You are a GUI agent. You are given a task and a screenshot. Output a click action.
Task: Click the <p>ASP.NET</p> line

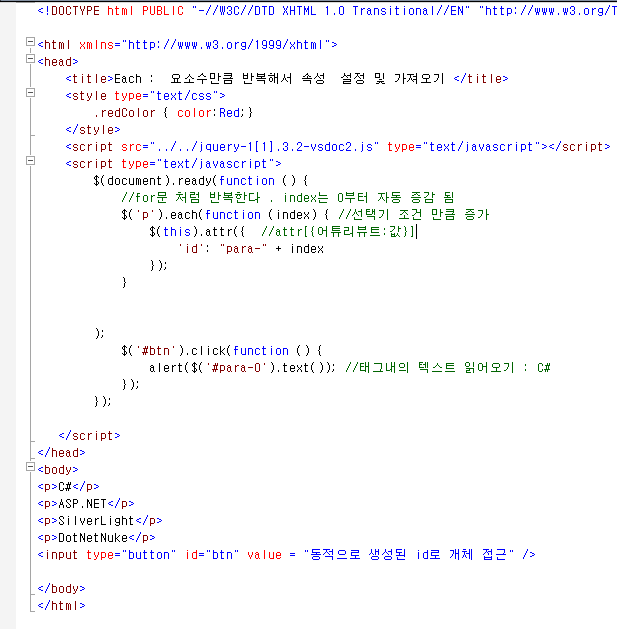[x=86, y=504]
